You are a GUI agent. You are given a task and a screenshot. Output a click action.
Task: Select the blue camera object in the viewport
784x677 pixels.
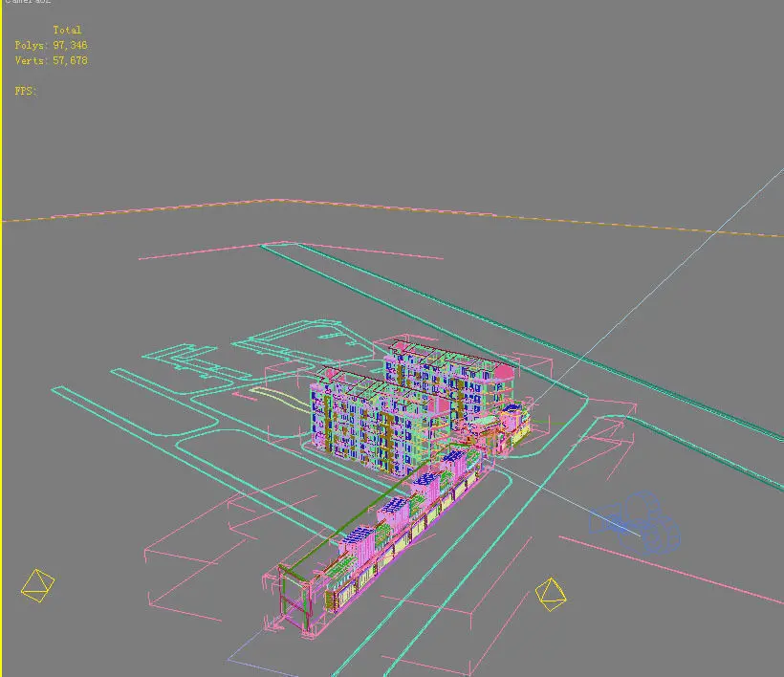(x=636, y=523)
